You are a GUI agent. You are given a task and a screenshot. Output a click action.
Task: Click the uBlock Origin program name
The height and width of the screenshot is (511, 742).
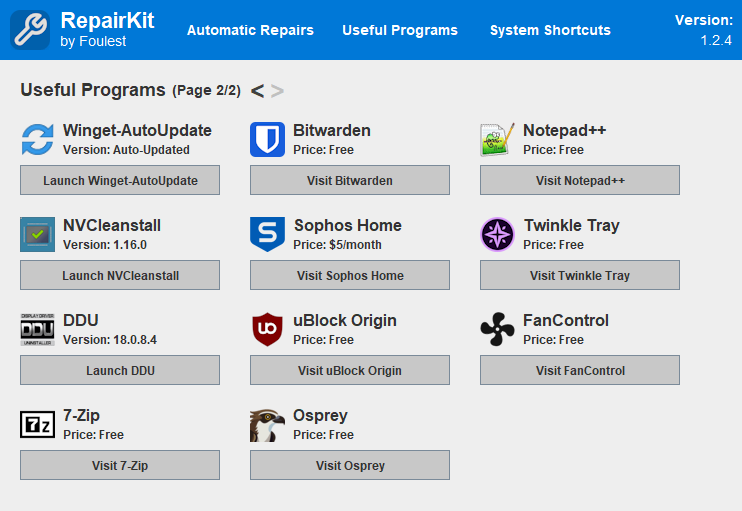click(x=345, y=320)
